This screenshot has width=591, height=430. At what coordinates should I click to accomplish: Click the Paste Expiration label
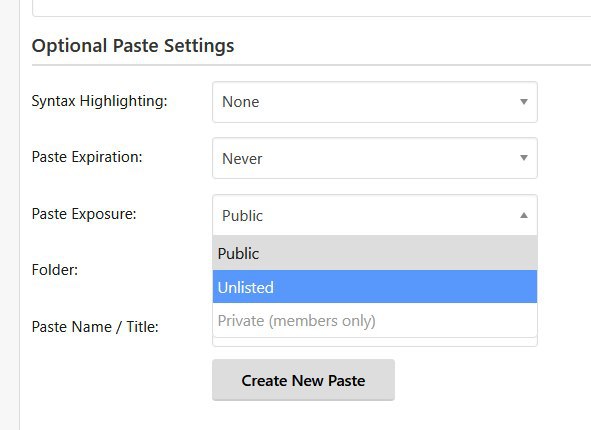tap(87, 157)
